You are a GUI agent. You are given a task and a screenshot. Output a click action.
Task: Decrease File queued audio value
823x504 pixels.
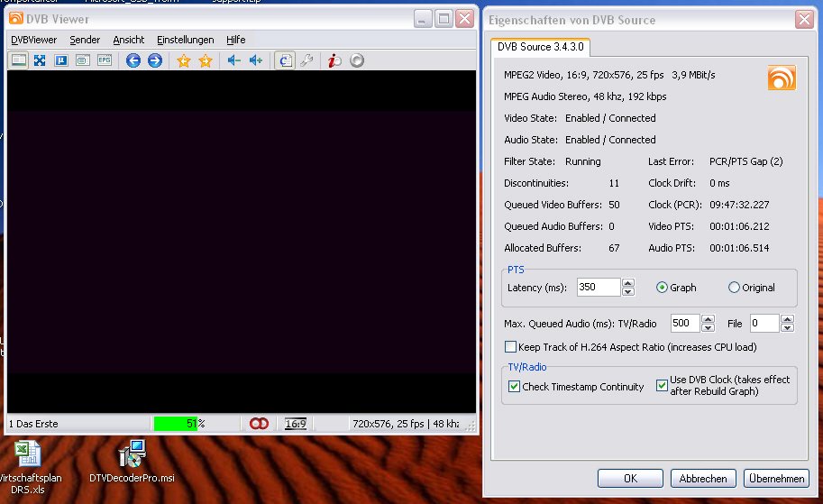tap(787, 327)
